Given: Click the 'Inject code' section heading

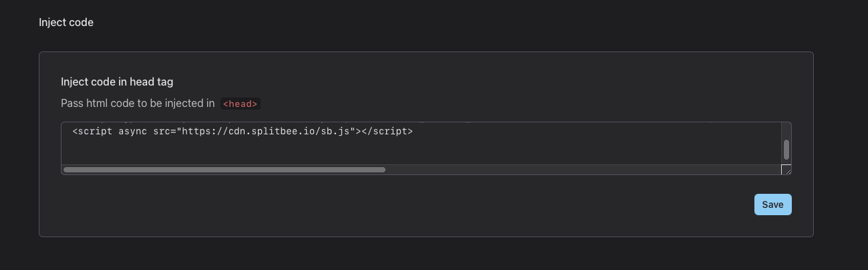Looking at the screenshot, I should click(x=66, y=22).
